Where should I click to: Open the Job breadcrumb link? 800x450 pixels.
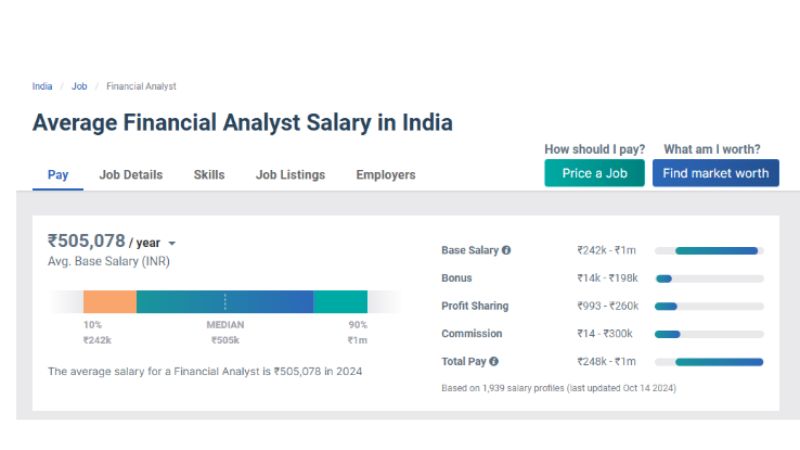point(79,86)
